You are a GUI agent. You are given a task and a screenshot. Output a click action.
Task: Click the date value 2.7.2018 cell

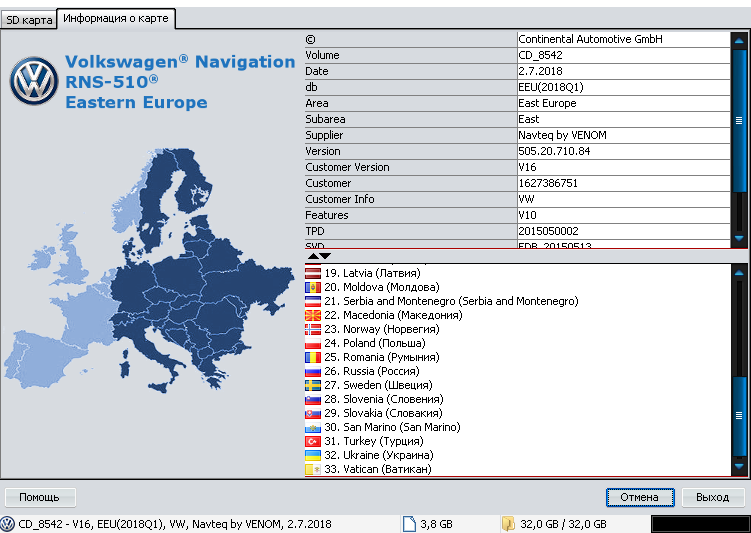[624, 71]
